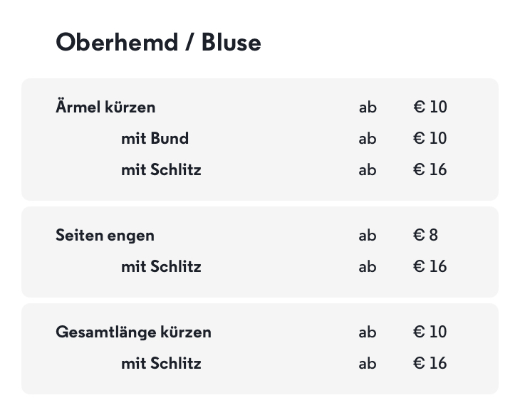
Task: Click mit Schlitz under Seiten engen
Action: pyautogui.click(x=161, y=267)
